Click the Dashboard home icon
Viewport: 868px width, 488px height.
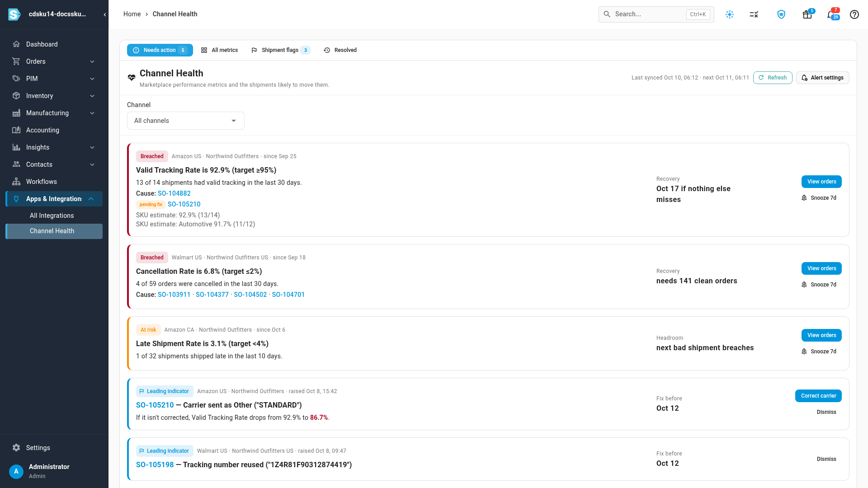pos(16,44)
